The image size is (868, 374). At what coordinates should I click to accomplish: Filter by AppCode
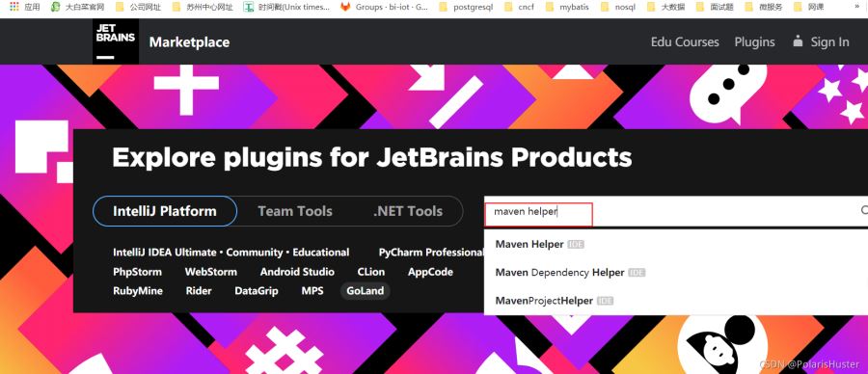point(431,272)
